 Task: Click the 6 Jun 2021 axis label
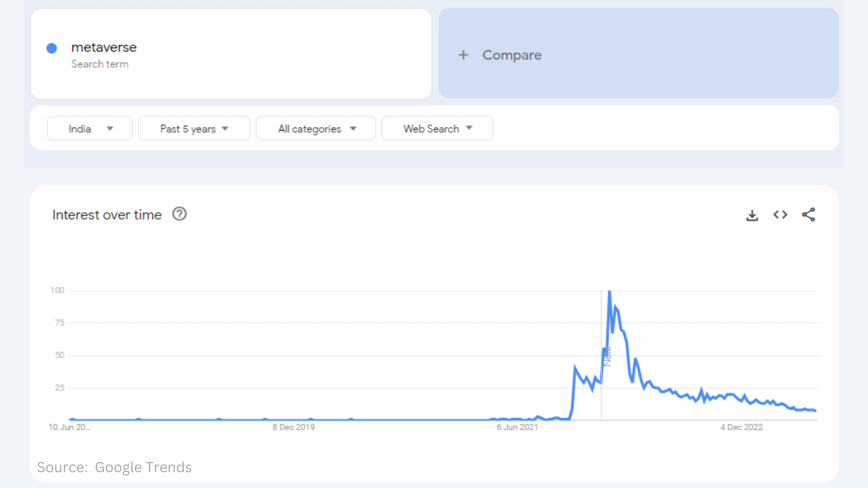pos(518,427)
